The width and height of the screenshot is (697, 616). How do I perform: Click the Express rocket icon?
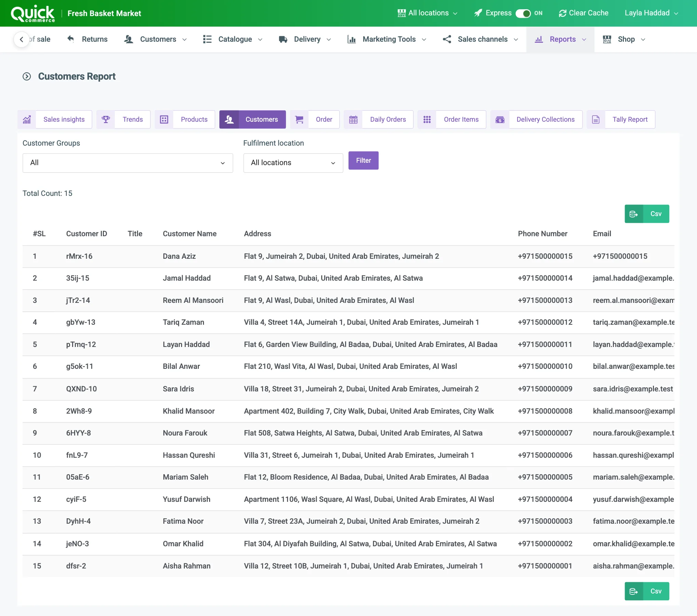tap(478, 13)
